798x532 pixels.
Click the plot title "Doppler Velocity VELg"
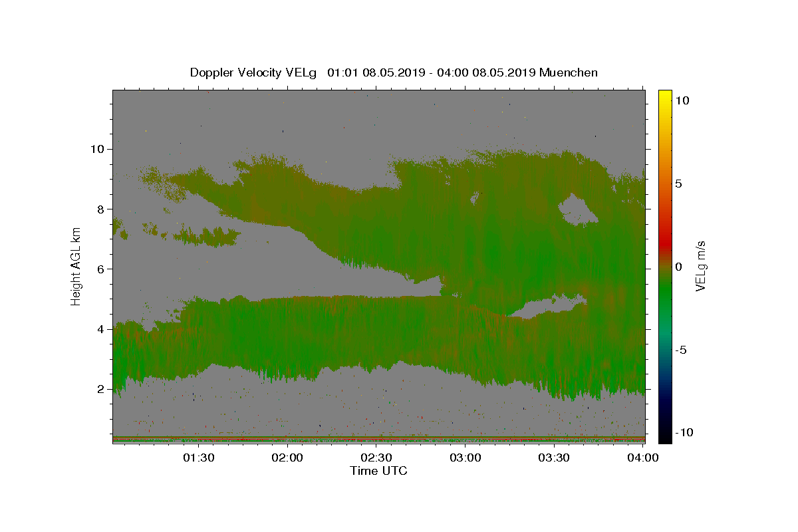click(254, 72)
